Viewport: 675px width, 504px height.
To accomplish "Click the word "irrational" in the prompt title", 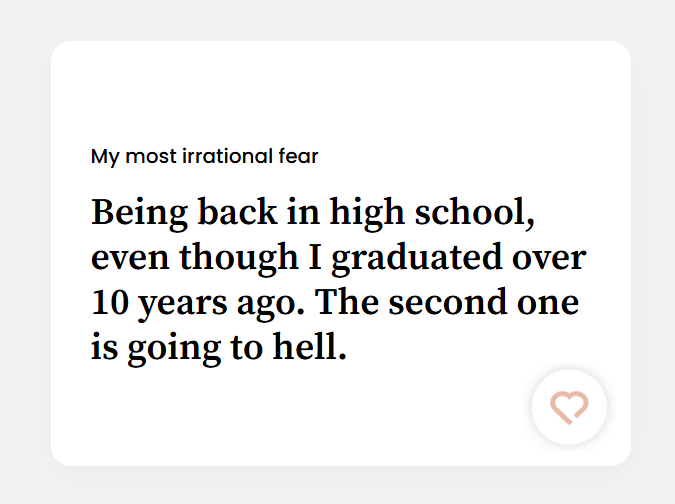I will 226,156.
